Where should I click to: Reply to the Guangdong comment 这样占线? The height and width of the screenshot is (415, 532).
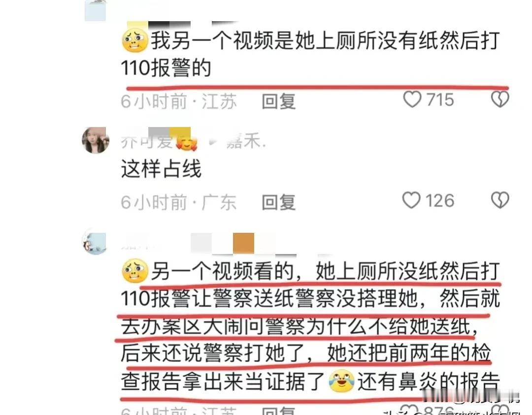coord(278,202)
